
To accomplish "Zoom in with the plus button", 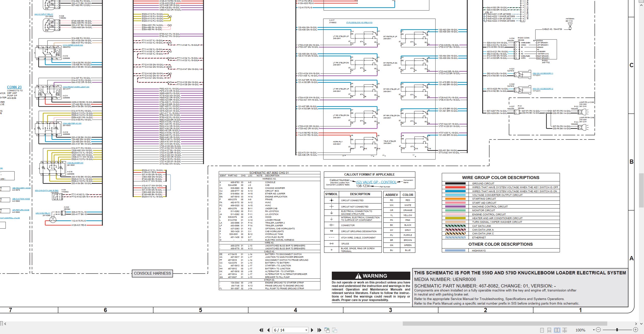I will [635, 330].
